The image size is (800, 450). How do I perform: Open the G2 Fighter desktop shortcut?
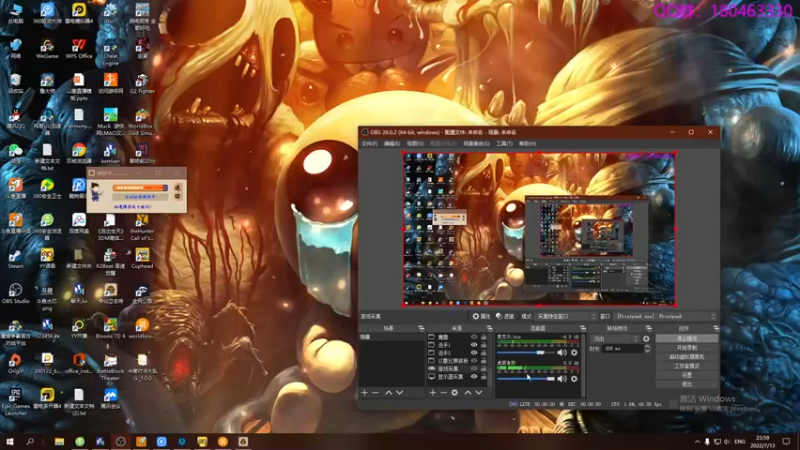(x=142, y=84)
